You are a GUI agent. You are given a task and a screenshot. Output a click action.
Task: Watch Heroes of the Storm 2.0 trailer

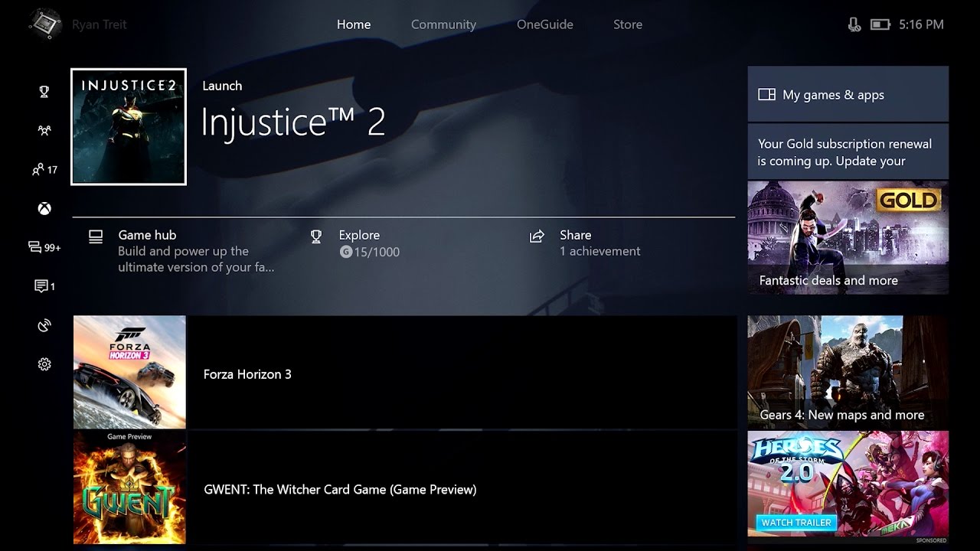[796, 523]
